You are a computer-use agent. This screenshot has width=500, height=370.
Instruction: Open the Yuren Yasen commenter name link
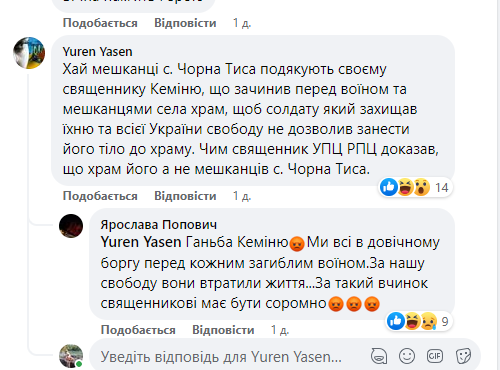click(x=97, y=52)
